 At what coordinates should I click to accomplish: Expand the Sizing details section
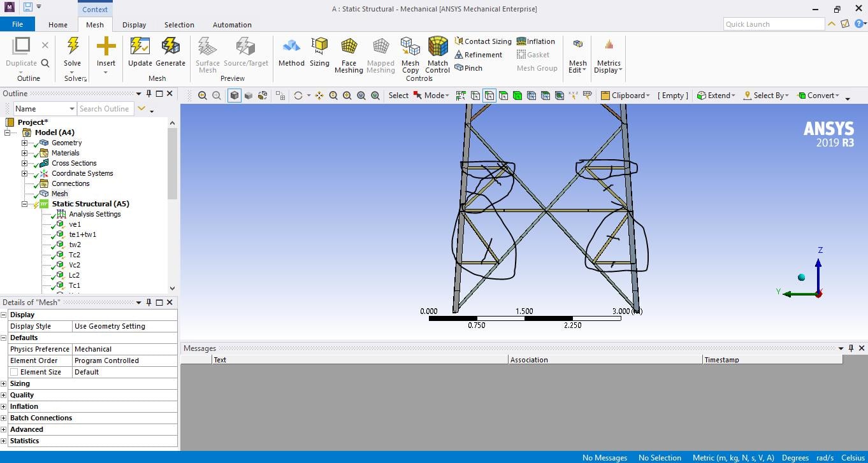(4, 383)
